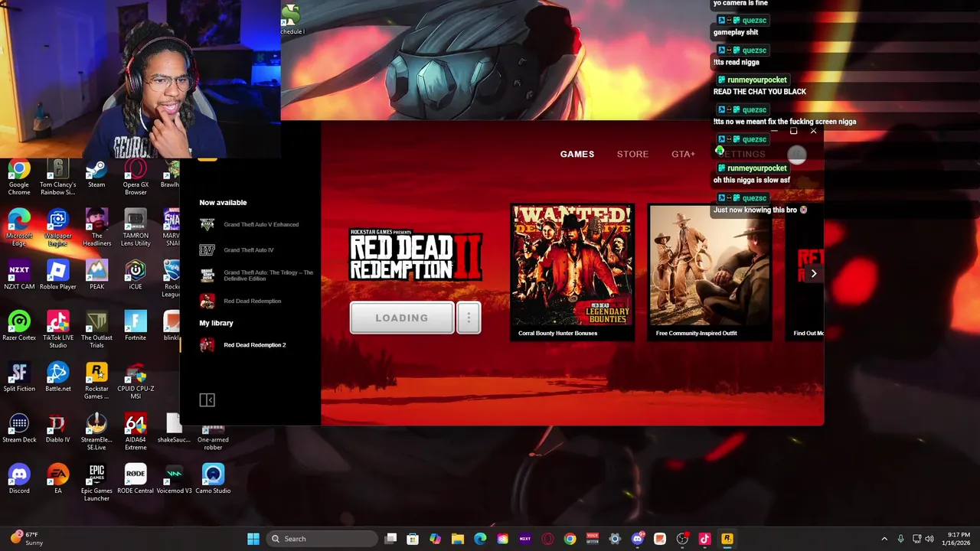Switch to the GAMES tab
The image size is (980, 551).
click(577, 154)
